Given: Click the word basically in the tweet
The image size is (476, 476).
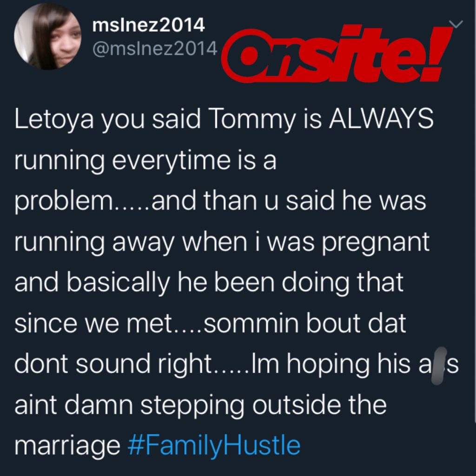Looking at the screenshot, I should click(118, 283).
